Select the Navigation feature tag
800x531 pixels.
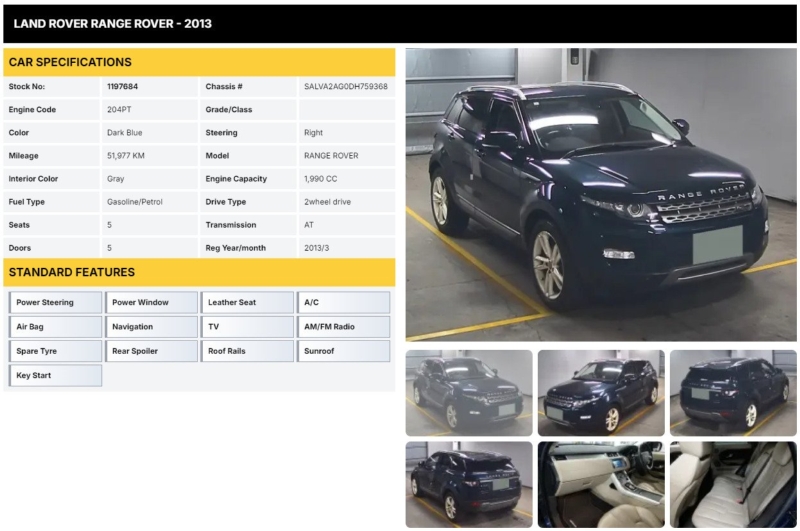(151, 327)
